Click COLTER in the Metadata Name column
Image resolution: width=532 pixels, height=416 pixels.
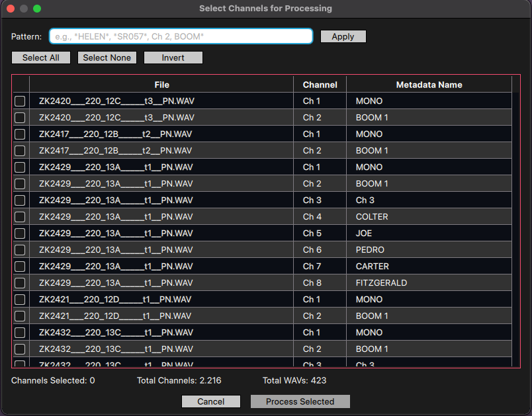[371, 217]
